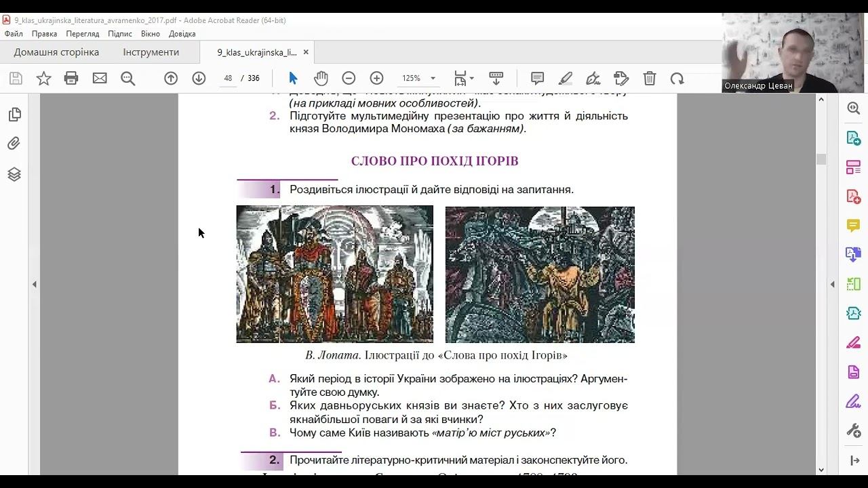Click the left warriors illustration
This screenshot has width=868, height=488.
coord(334,274)
